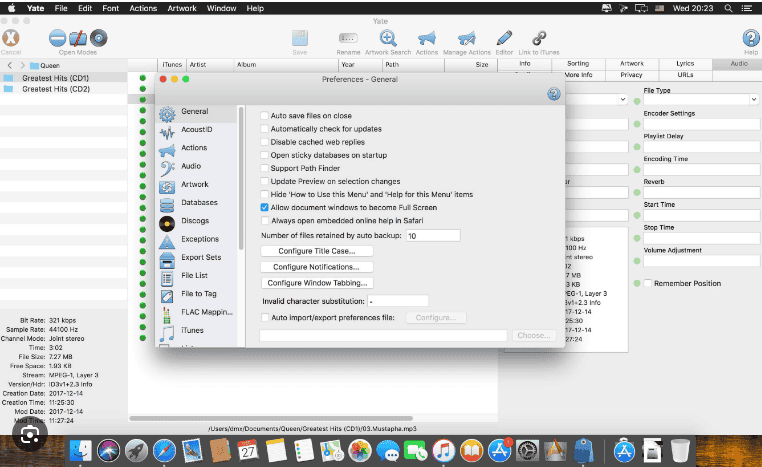The width and height of the screenshot is (762, 467).
Task: Click the help button in Preferences dialog
Action: coord(554,94)
